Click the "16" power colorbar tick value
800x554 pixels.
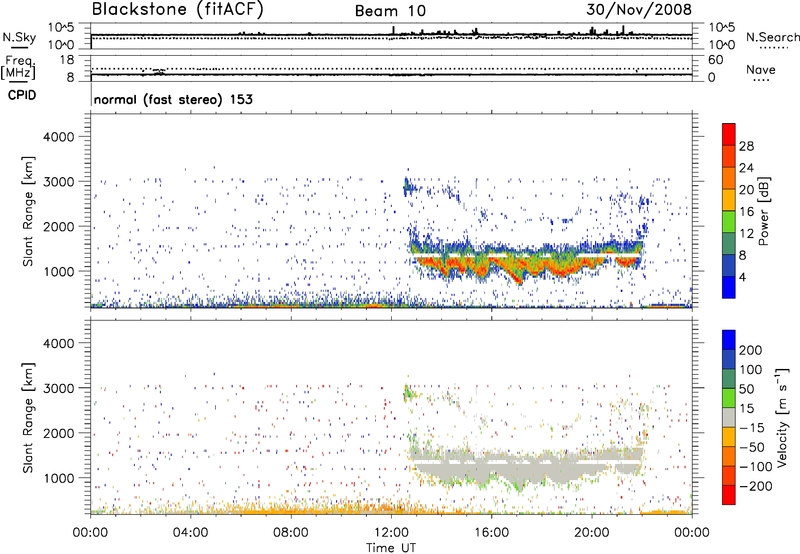(x=746, y=212)
